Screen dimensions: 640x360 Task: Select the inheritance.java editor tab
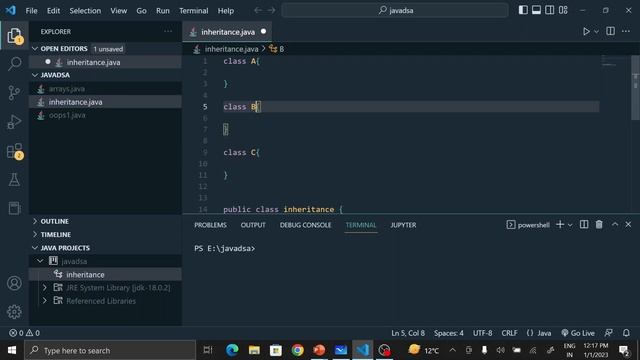[227, 32]
